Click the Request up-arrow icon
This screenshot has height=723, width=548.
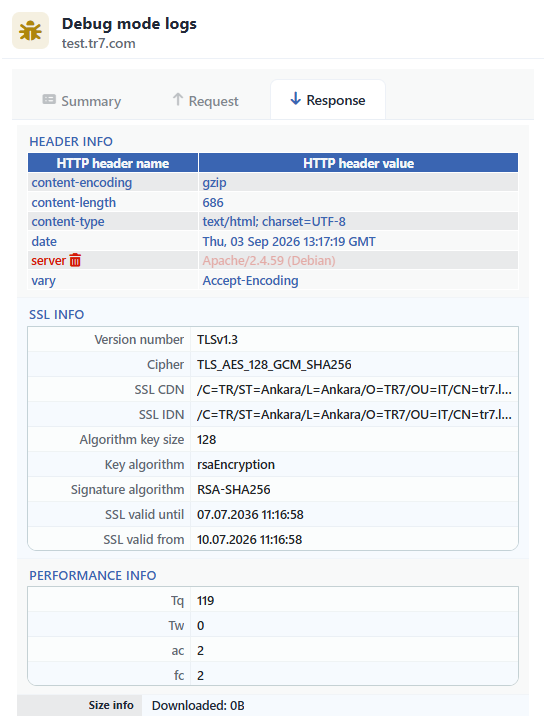[178, 100]
